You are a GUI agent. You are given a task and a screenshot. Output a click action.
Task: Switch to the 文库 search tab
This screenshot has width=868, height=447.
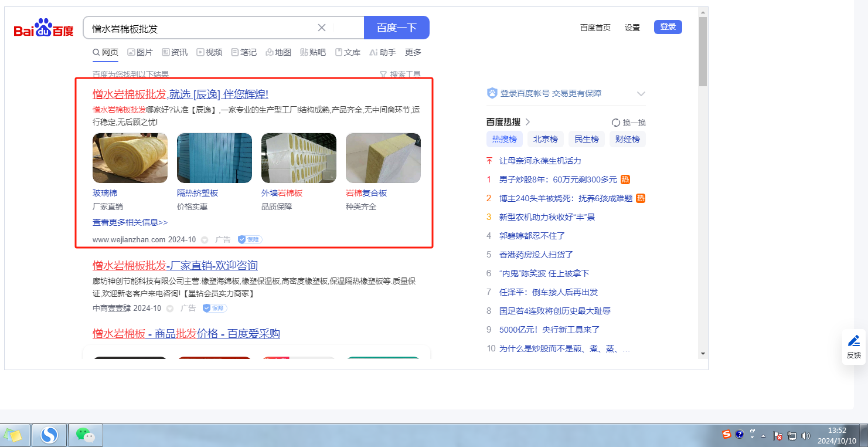point(348,52)
